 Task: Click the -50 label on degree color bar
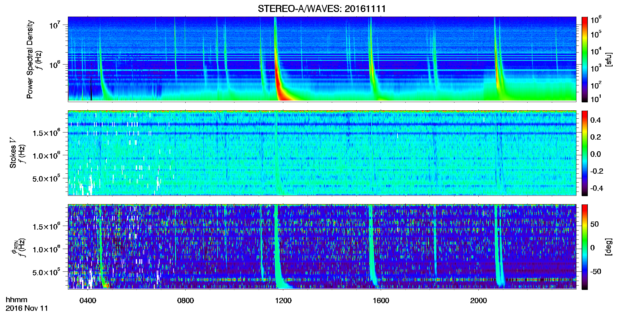pyautogui.click(x=596, y=271)
